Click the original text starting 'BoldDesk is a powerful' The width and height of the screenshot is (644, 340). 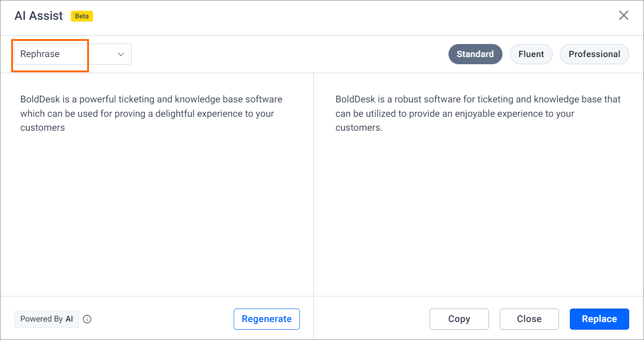[x=151, y=113]
